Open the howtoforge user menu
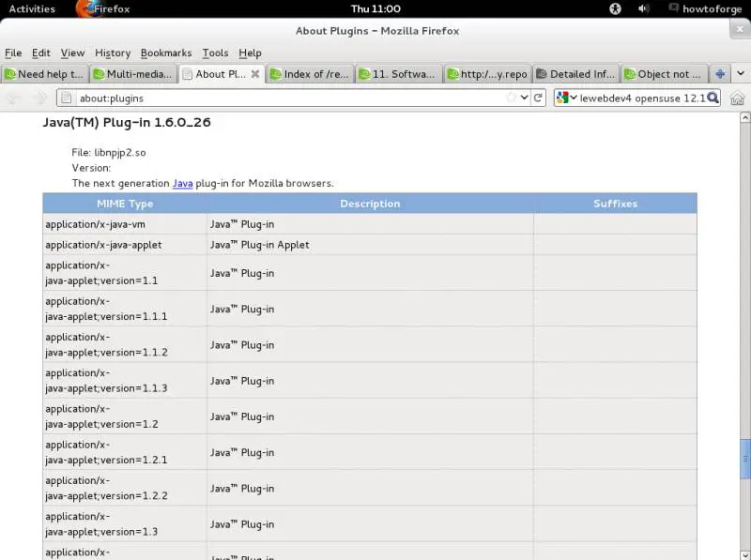Viewport: 751px width, 560px height. [705, 8]
